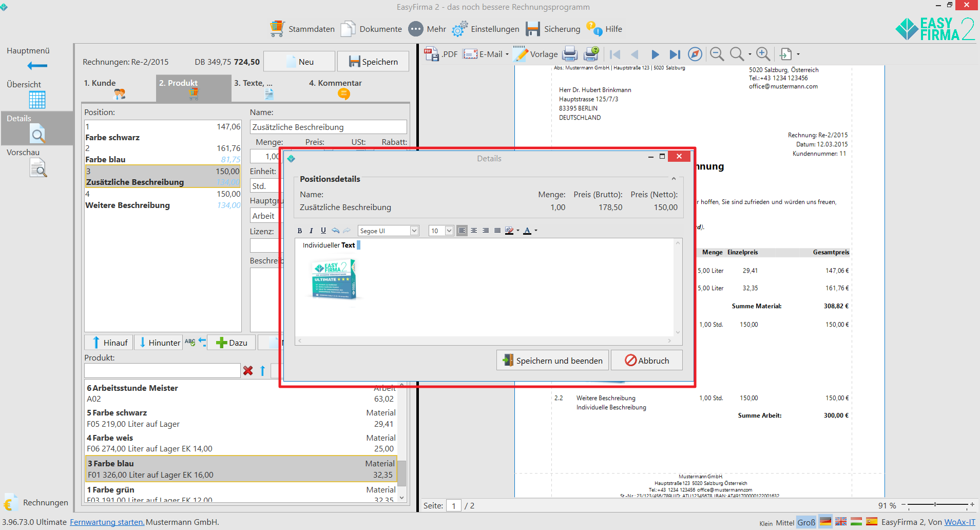980x530 pixels.
Task: Export document as PDF
Action: [x=440, y=54]
